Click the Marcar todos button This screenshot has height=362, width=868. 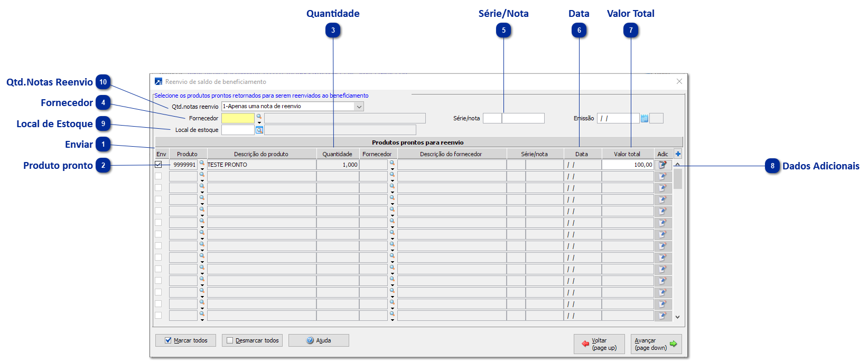pos(186,340)
